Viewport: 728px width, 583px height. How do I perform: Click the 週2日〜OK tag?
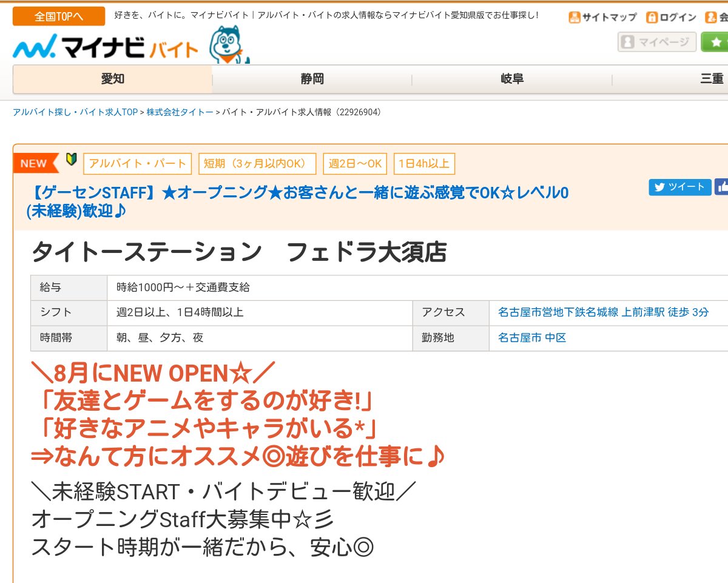click(355, 164)
